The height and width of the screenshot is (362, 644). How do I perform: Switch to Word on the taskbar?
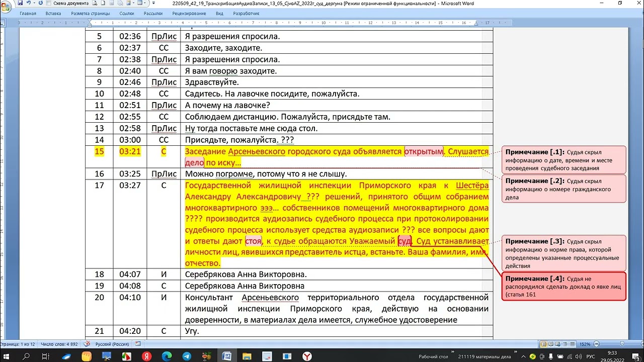coord(227,356)
